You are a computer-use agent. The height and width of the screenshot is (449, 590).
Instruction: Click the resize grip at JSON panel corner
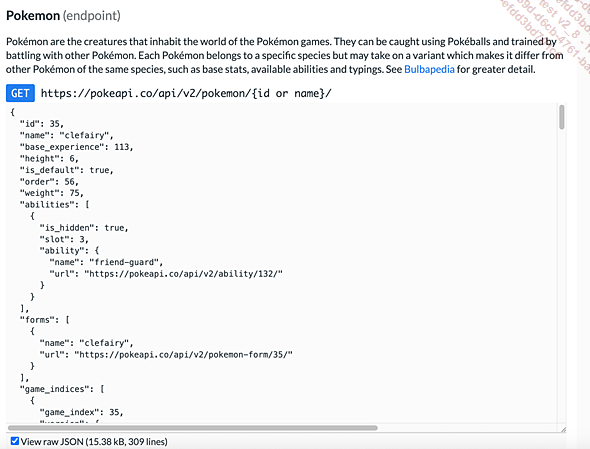pos(563,429)
